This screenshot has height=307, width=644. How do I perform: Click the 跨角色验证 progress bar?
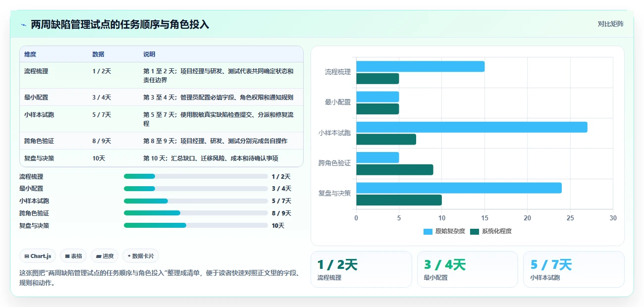click(196, 213)
